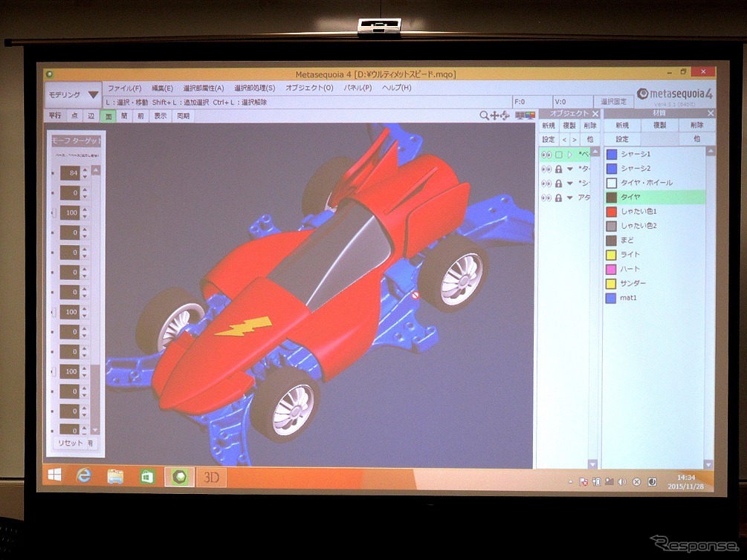
Task: Toggle the lock box on *ベ object row
Action: [559, 154]
